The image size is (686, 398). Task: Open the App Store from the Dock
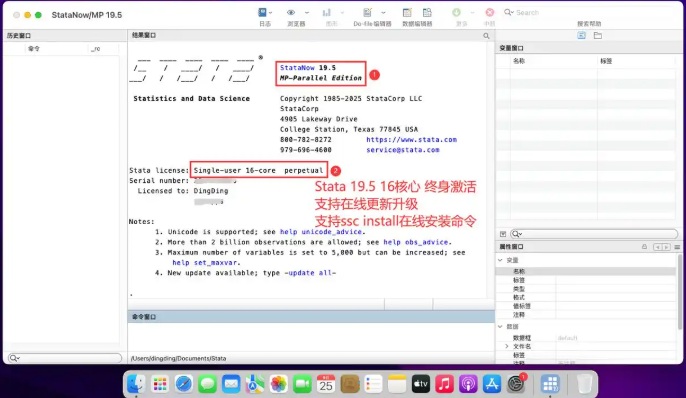[x=492, y=384]
